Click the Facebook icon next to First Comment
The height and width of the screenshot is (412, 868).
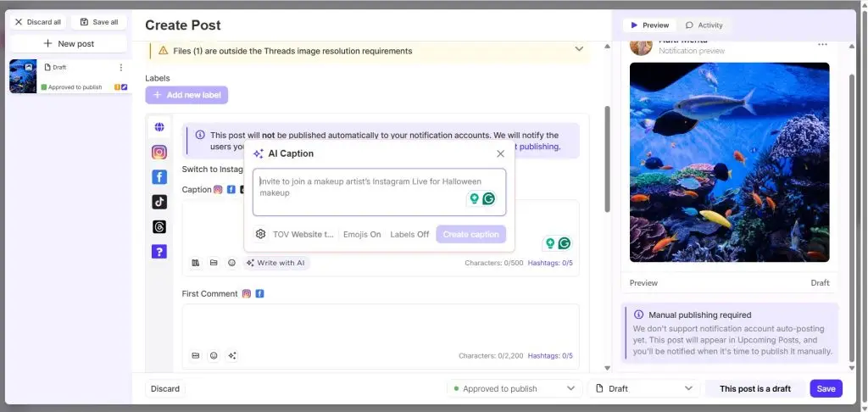tap(259, 294)
